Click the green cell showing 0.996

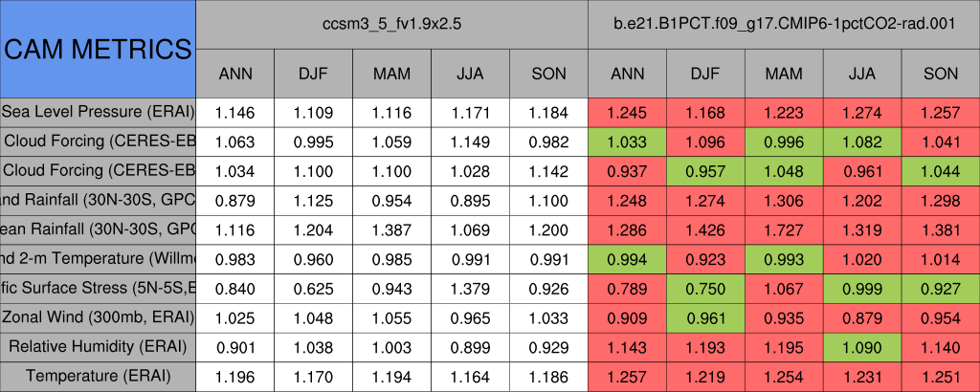tap(784, 142)
